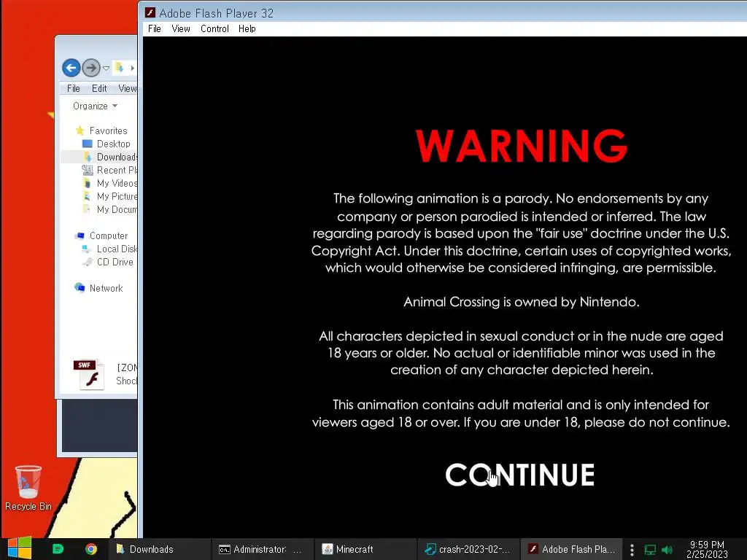Click the Adobe Flash Player title bar icon
Image resolution: width=747 pixels, height=560 pixels.
tap(150, 13)
